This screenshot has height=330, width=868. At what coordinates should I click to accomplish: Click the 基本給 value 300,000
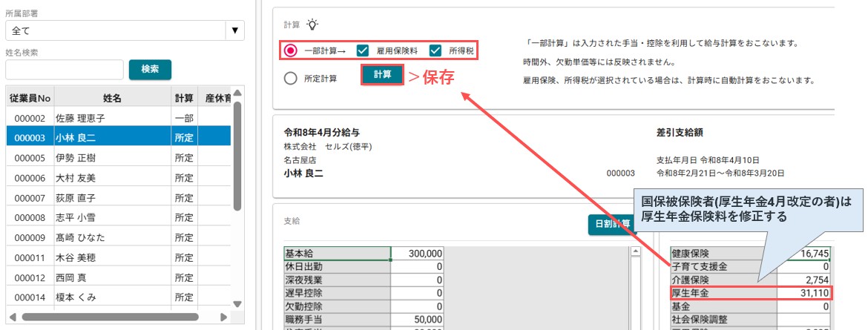tap(418, 253)
